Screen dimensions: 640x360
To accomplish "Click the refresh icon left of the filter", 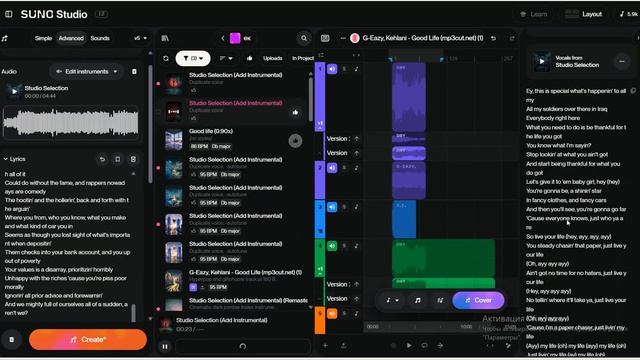I will (x=166, y=58).
